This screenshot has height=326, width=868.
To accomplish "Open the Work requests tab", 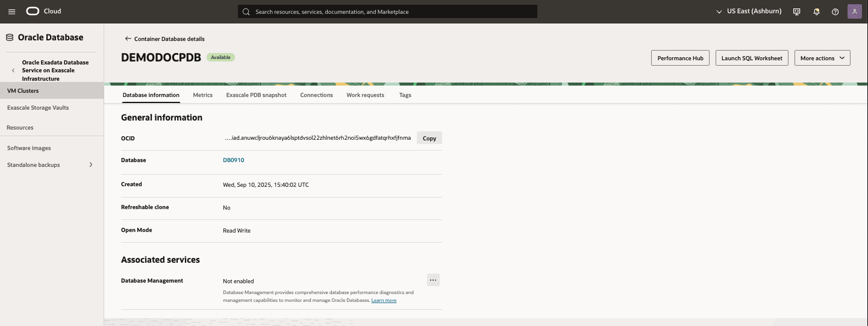I will 365,95.
